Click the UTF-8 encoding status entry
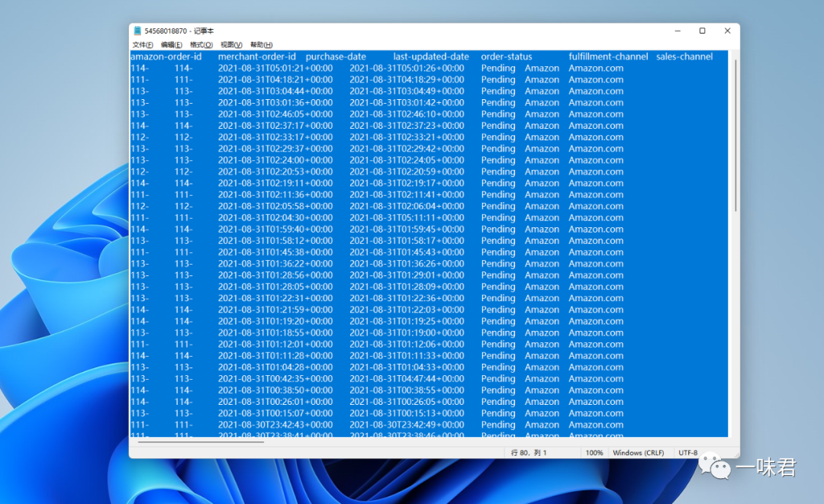Viewport: 824px width, 504px height. tap(688, 453)
